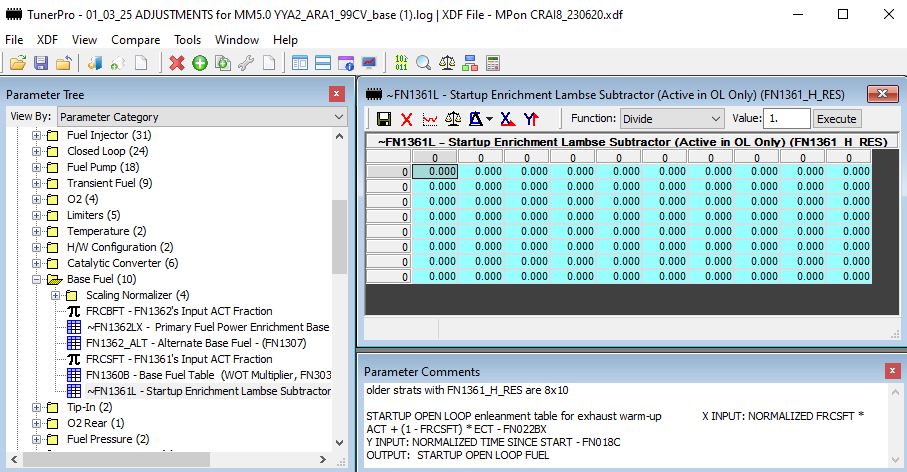907x472 pixels.
Task: Click the balance scales icon in table toolbar
Action: pyautogui.click(x=453, y=118)
